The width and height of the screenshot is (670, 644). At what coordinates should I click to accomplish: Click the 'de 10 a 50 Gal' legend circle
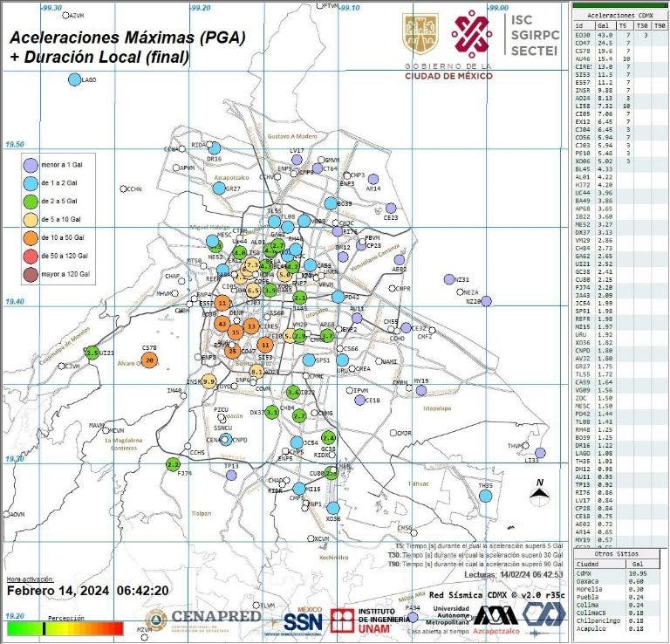[31, 236]
